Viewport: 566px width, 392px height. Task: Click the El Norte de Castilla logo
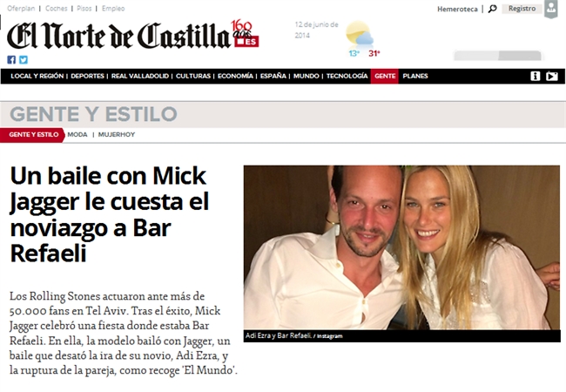coord(133,36)
